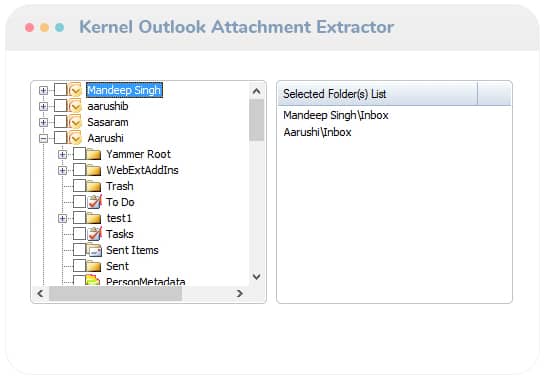The image size is (545, 380).
Task: Check the Sent Items checkbox
Action: 79,250
